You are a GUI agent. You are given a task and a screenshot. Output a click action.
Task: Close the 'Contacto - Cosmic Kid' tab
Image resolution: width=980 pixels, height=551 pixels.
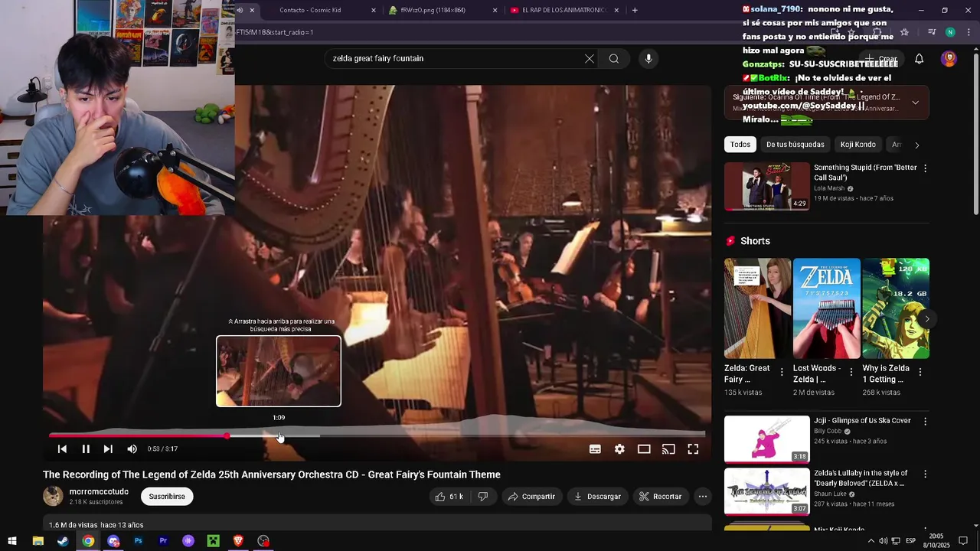click(374, 10)
